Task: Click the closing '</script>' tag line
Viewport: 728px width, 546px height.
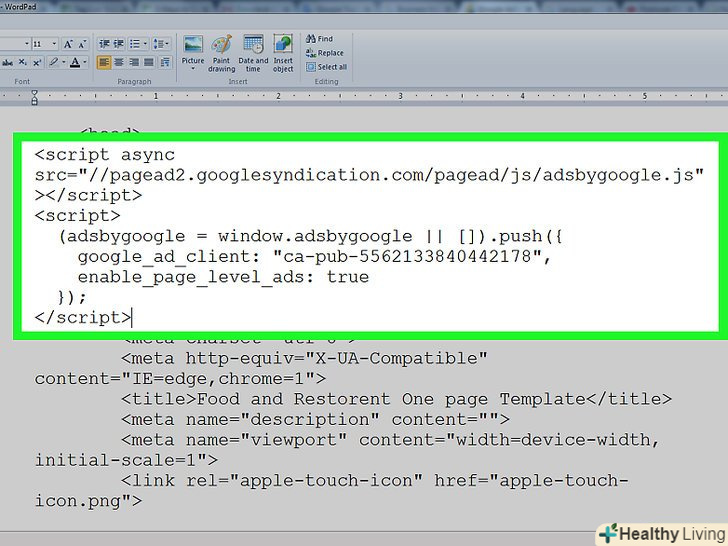Action: click(83, 318)
